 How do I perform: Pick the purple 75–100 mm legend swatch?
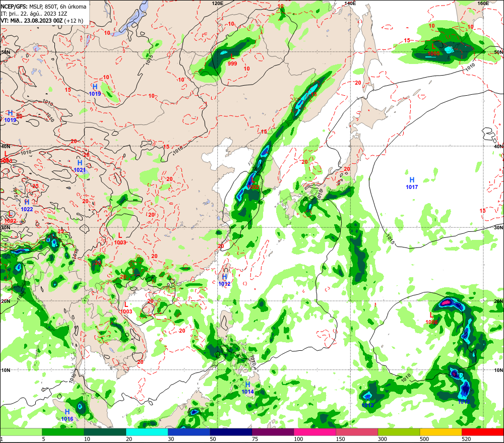(273, 432)
